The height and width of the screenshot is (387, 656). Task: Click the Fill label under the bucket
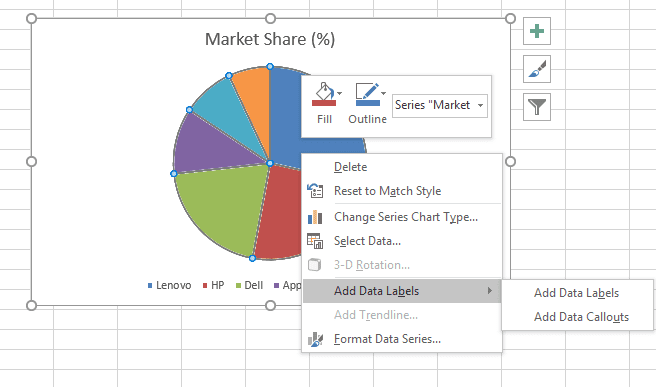point(324,119)
